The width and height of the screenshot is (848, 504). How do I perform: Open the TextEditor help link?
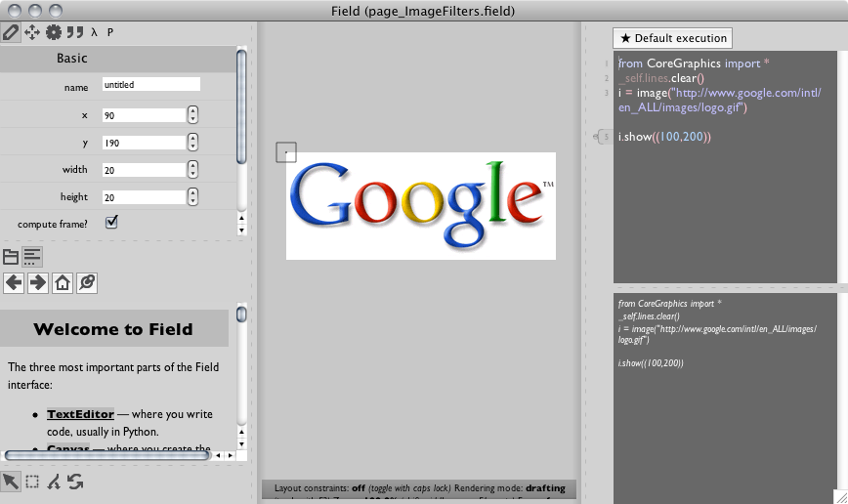(x=80, y=414)
